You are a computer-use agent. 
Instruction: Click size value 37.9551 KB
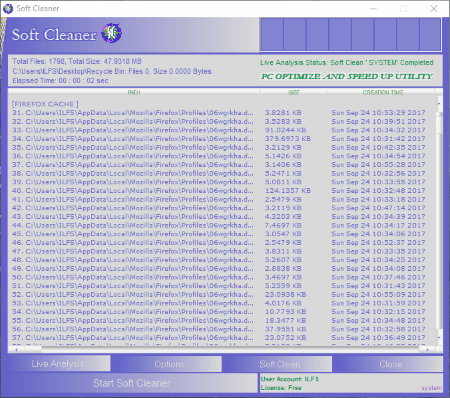285,329
